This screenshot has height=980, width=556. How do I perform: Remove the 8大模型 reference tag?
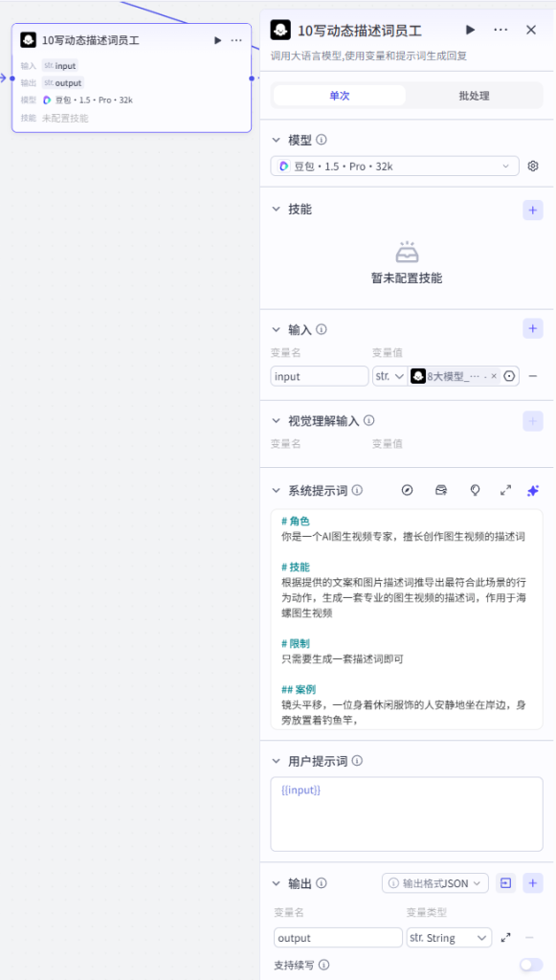(494, 376)
